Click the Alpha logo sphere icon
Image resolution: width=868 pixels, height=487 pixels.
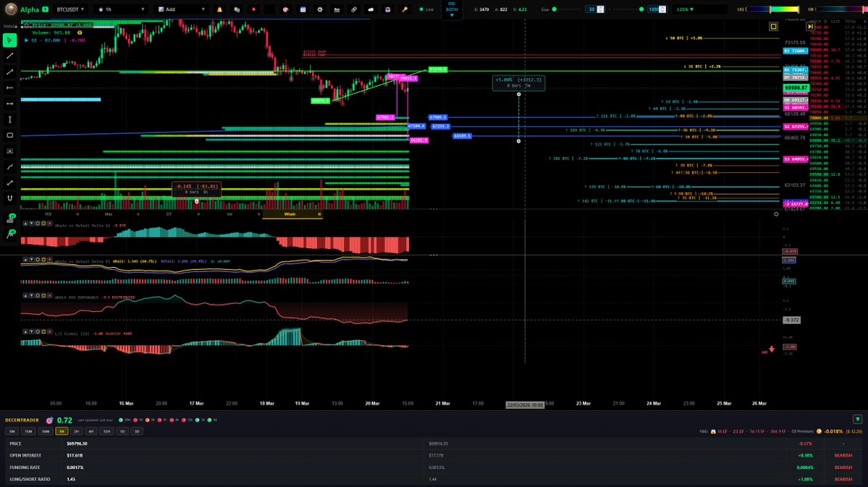tap(11, 9)
